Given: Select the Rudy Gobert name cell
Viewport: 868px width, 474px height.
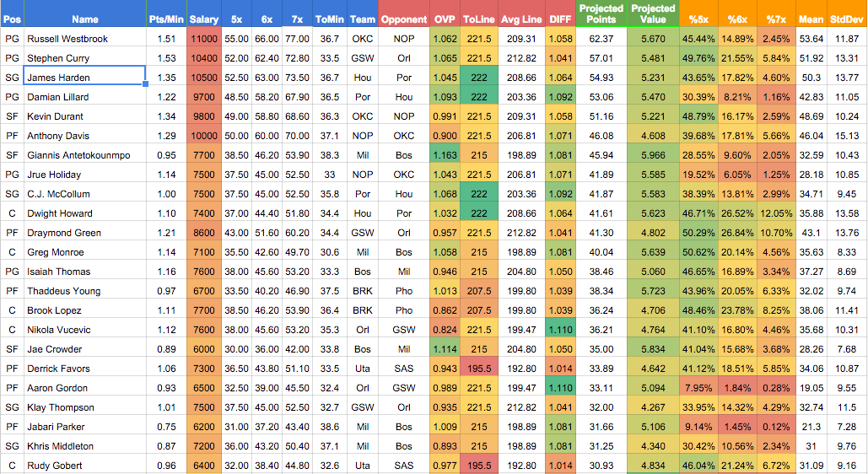Looking at the screenshot, I should tap(84, 466).
